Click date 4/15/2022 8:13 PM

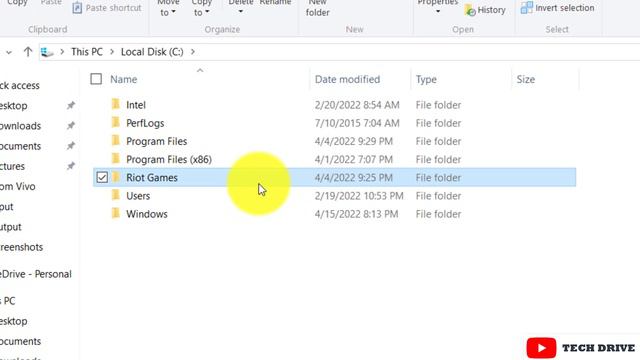[x=356, y=214]
